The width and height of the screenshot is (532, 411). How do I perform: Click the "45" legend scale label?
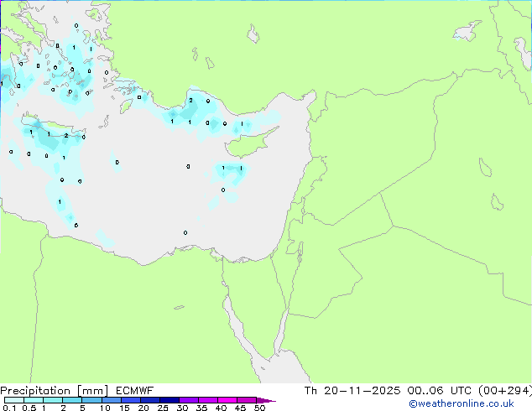pyautogui.click(x=240, y=408)
